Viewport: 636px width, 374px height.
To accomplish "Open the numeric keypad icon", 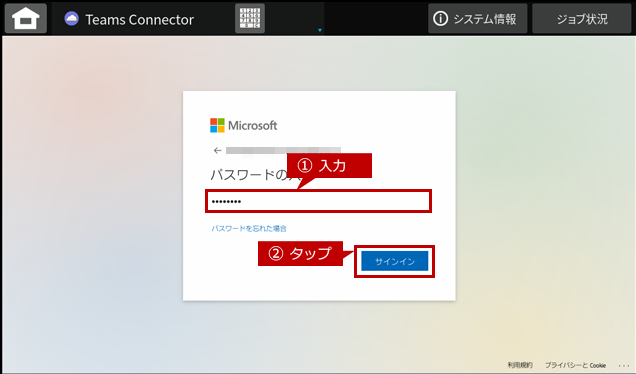I will (250, 18).
